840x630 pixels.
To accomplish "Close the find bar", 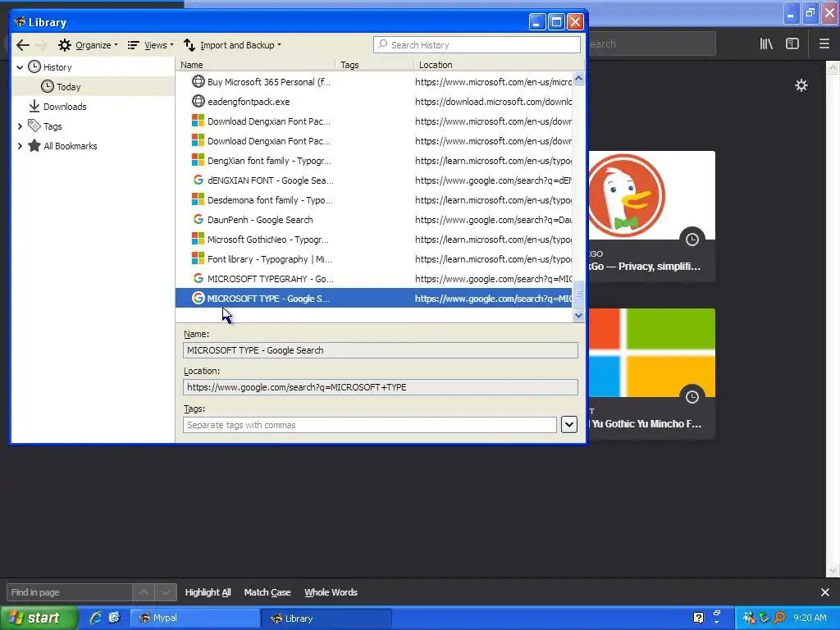I will 825,592.
